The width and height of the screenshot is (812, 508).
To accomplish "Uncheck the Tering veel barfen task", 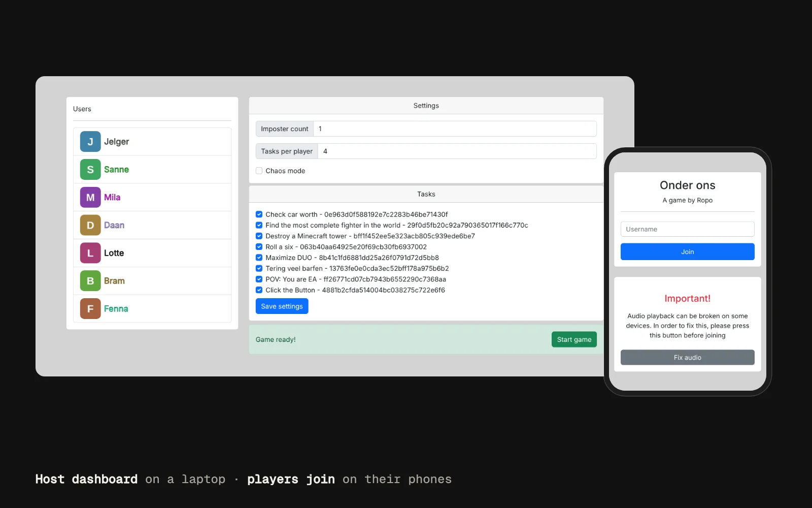I will tap(259, 268).
